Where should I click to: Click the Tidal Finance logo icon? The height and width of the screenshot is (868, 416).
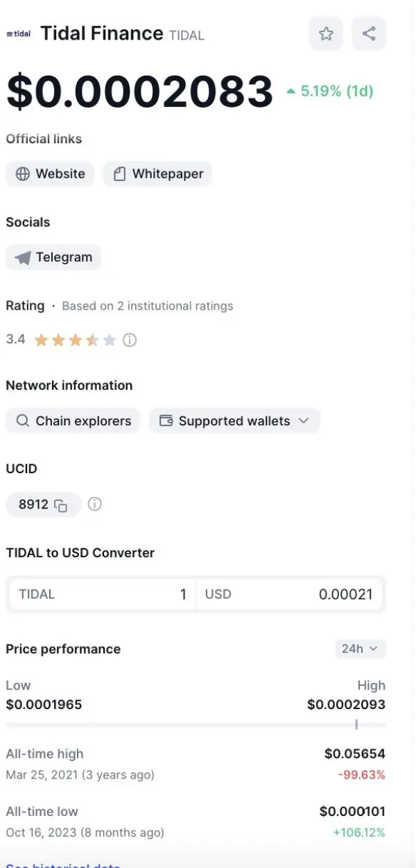(x=18, y=34)
